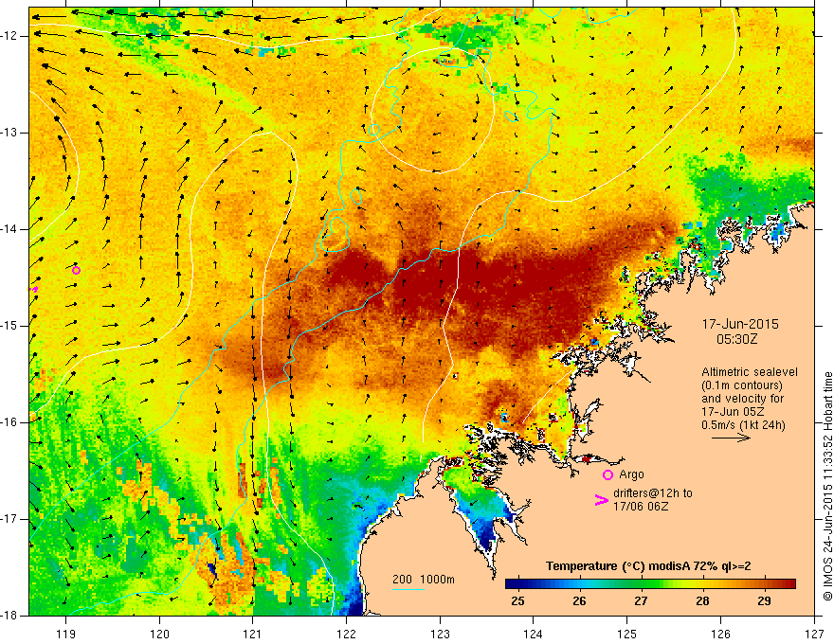The height and width of the screenshot is (644, 834).
Task: Click the yellow 28°C area on colorbar
Action: 702,584
